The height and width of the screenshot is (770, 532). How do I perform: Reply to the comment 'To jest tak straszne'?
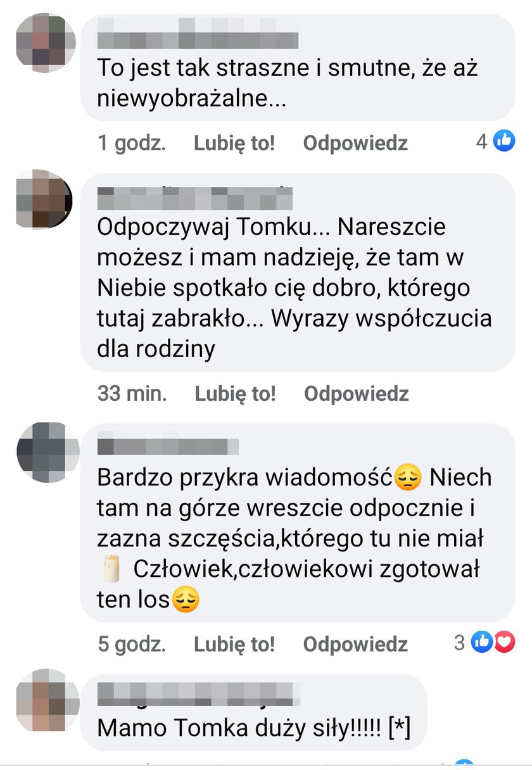[355, 143]
